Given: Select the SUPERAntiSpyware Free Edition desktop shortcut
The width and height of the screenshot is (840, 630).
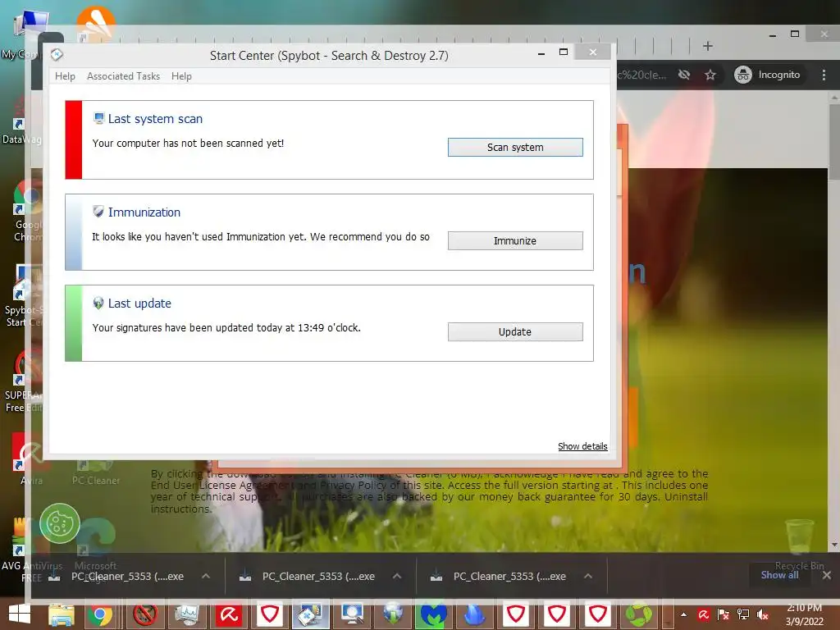Looking at the screenshot, I should (x=23, y=381).
